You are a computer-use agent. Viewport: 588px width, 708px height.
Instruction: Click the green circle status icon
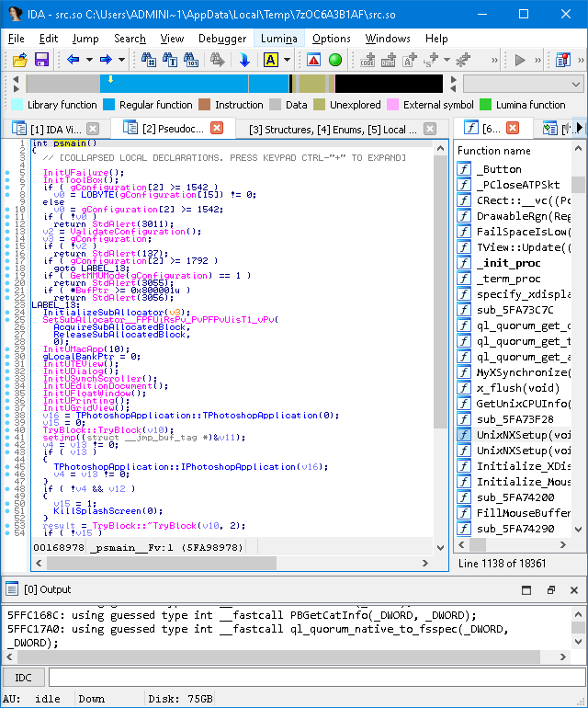[335, 60]
